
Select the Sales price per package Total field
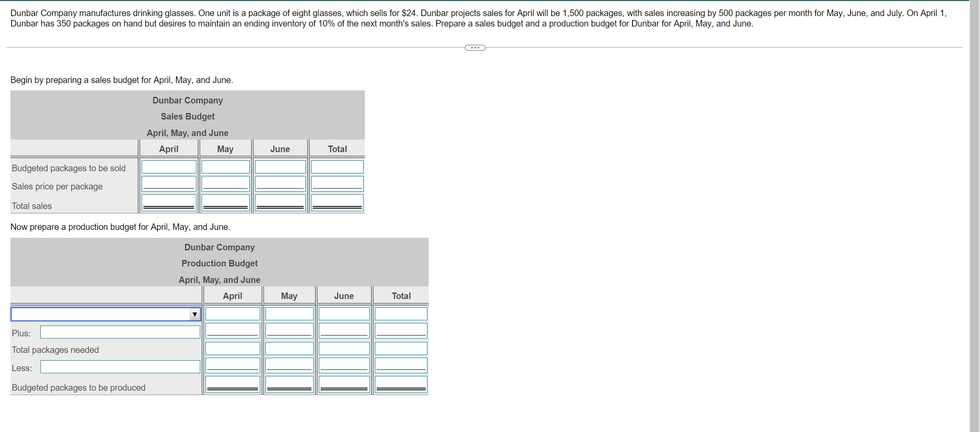337,183
